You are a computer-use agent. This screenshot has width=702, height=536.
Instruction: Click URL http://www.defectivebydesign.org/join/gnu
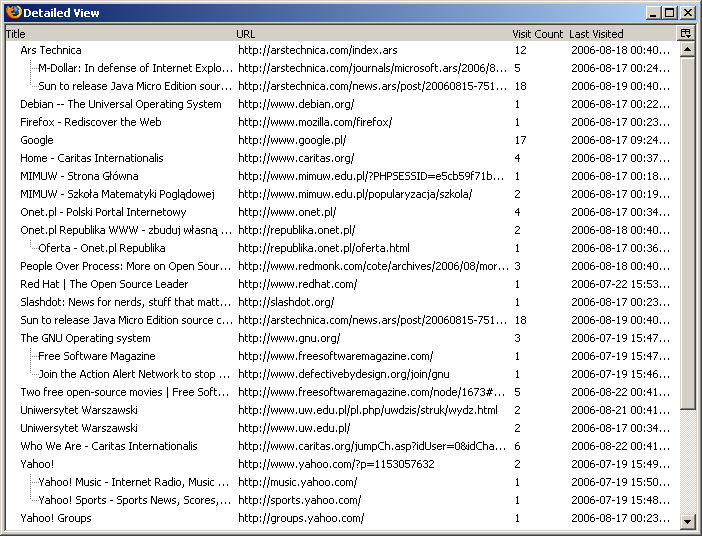click(x=344, y=374)
